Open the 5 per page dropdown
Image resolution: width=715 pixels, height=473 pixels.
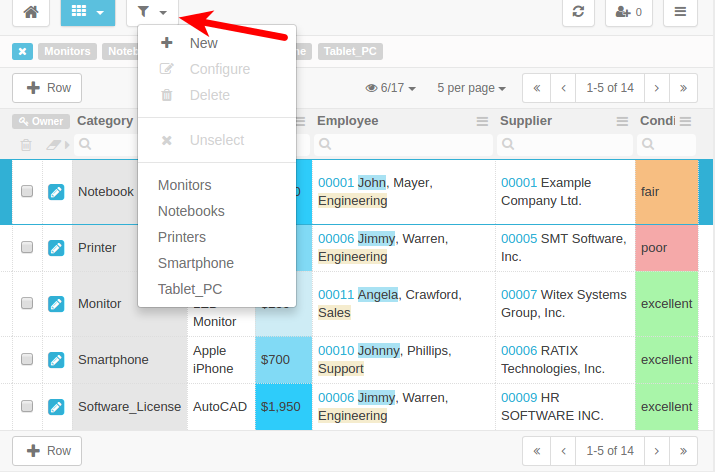[471, 88]
